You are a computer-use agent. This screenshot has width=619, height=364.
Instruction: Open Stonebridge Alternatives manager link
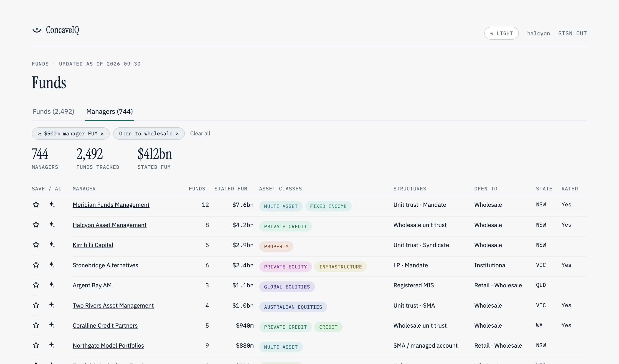pos(105,265)
